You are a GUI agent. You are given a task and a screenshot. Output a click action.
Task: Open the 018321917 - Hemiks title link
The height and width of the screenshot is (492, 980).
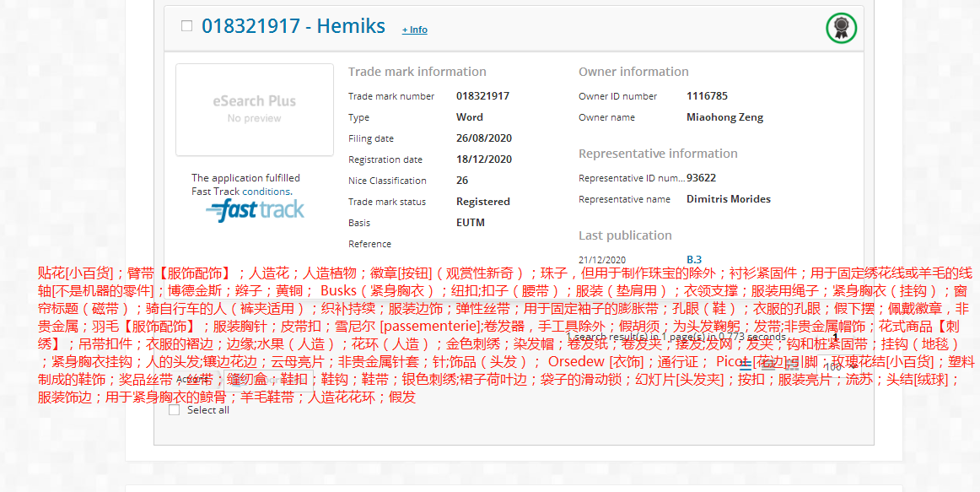pos(293,26)
